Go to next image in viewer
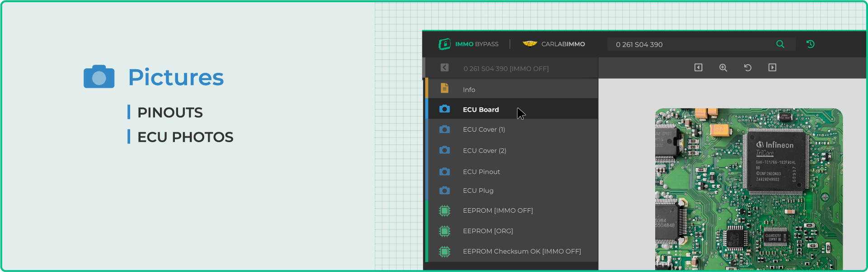 pyautogui.click(x=772, y=67)
